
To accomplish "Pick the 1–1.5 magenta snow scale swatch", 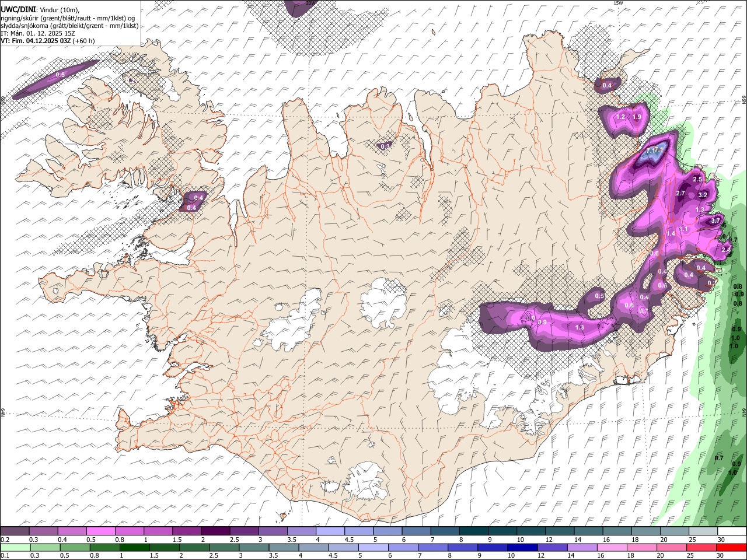I will (x=158, y=531).
